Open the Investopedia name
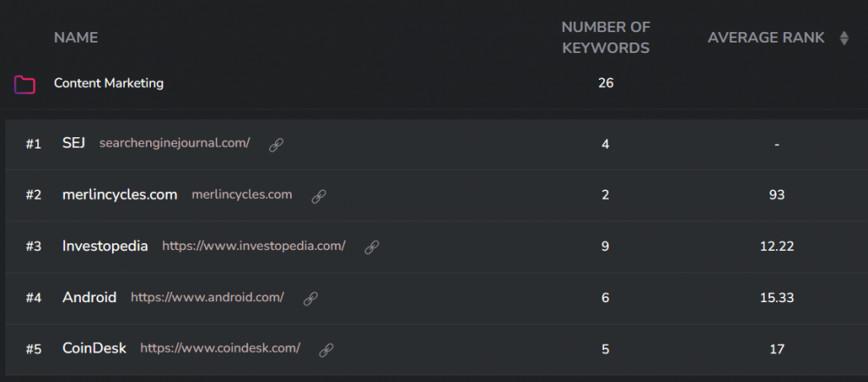868x382 pixels. point(105,247)
